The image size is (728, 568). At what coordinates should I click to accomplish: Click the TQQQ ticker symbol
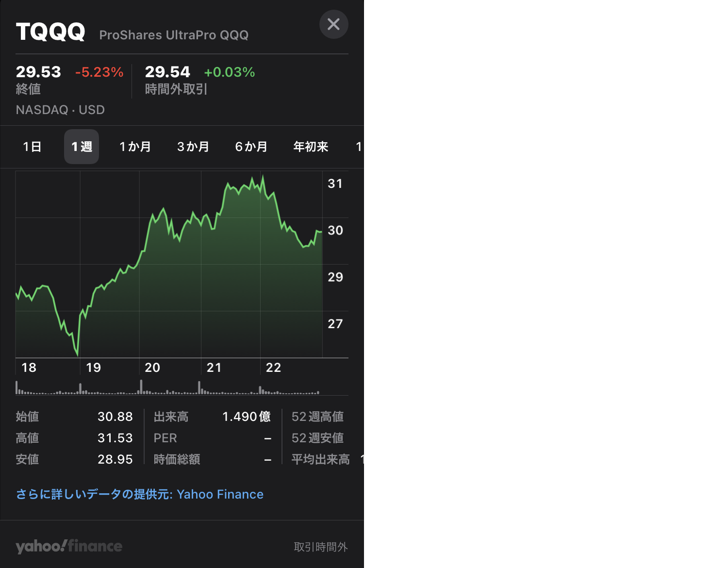(x=50, y=31)
